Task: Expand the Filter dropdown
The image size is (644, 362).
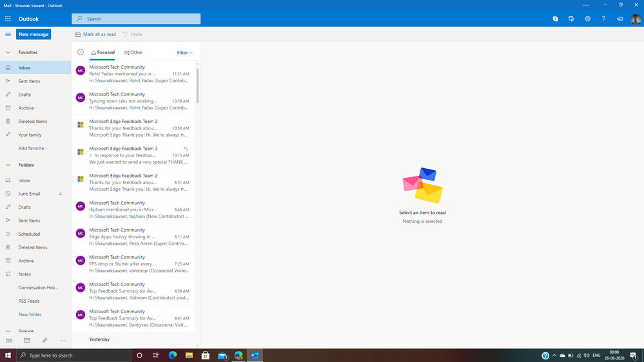Action: (184, 53)
